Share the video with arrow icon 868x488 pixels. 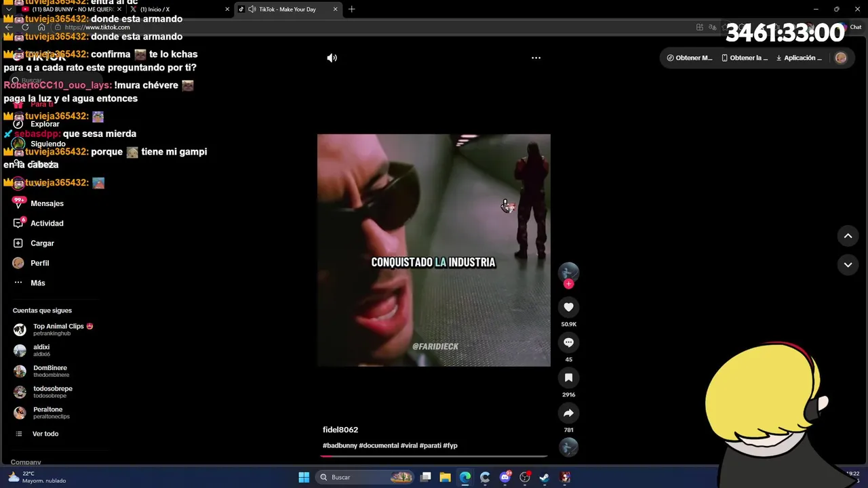tap(568, 413)
